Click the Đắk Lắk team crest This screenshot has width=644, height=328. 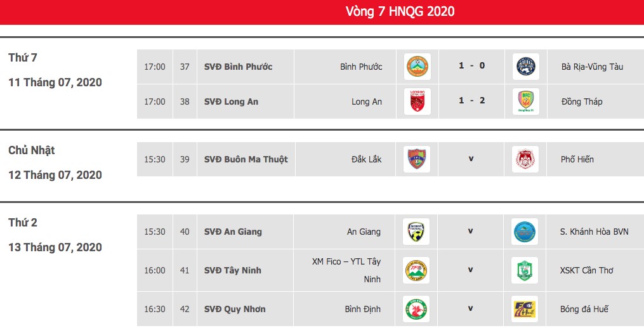click(417, 159)
